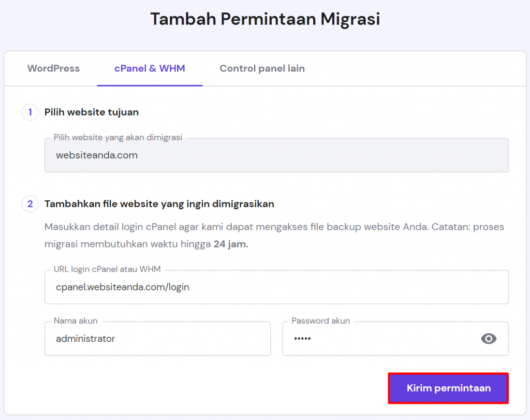Click into the administrator account name field
530x420 pixels.
[x=157, y=339]
